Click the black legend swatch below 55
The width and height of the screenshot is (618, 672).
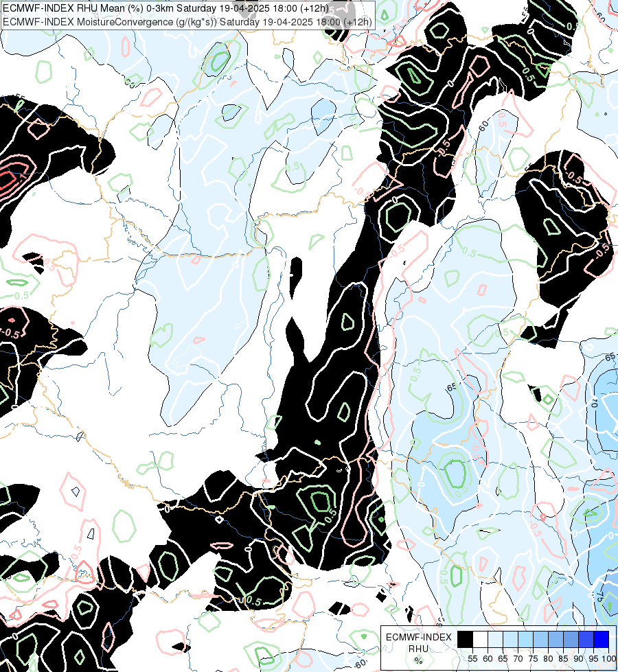click(466, 639)
